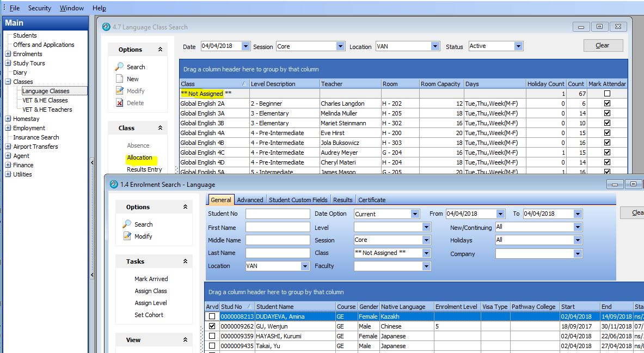Image resolution: width=644 pixels, height=353 pixels.
Task: Click the Student No input field
Action: pyautogui.click(x=277, y=214)
